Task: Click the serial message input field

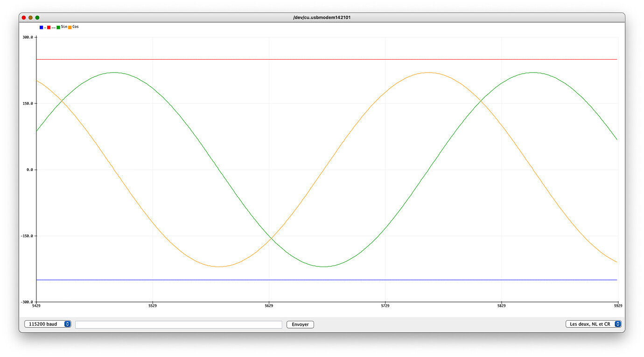Action: click(179, 324)
